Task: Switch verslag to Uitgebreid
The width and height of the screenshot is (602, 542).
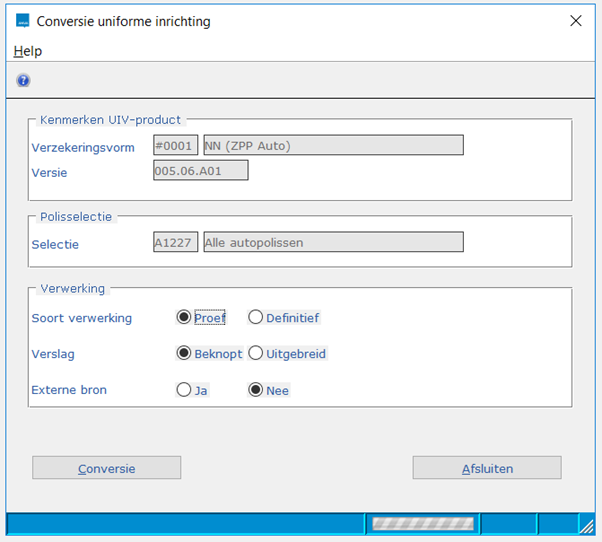Action: [255, 353]
